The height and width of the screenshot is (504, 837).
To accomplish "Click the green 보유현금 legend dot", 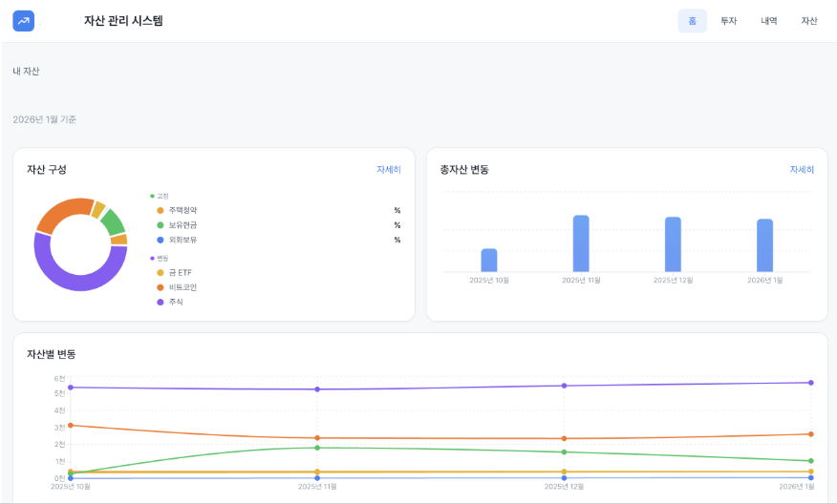I will click(161, 225).
